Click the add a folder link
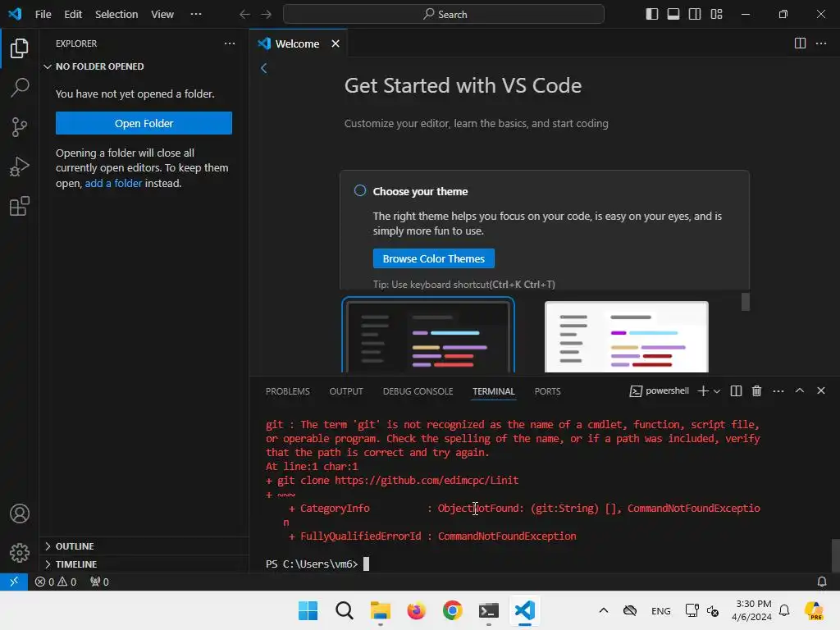The height and width of the screenshot is (630, 840). [113, 183]
